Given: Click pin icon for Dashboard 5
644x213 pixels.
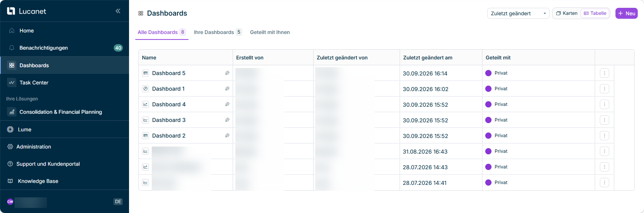Looking at the screenshot, I should tap(227, 73).
